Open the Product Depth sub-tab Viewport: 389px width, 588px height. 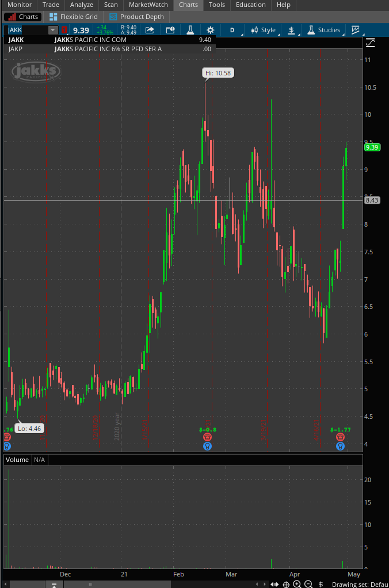point(136,17)
